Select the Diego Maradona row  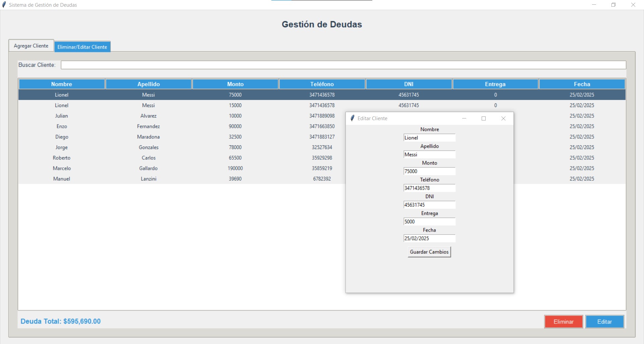click(149, 137)
